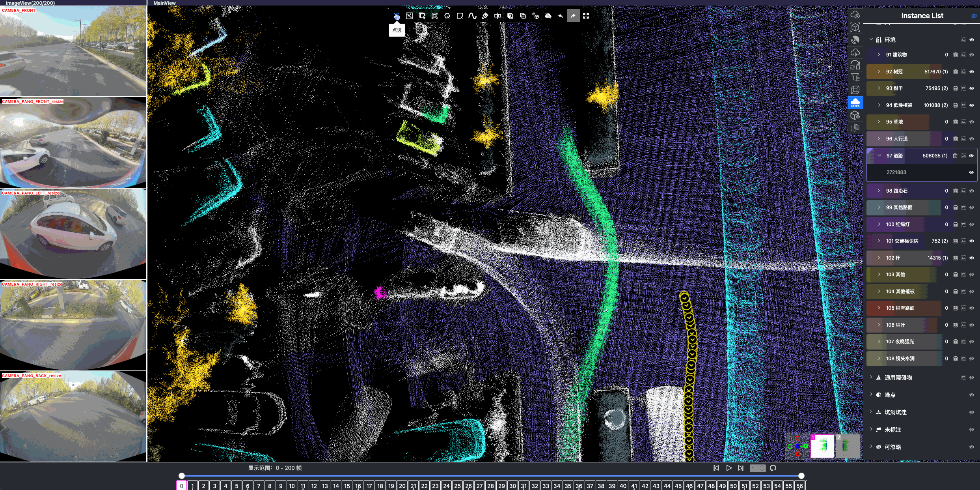The width and height of the screenshot is (980, 490).
Task: Expand the 101 交通标识牌 row
Action: tap(879, 241)
